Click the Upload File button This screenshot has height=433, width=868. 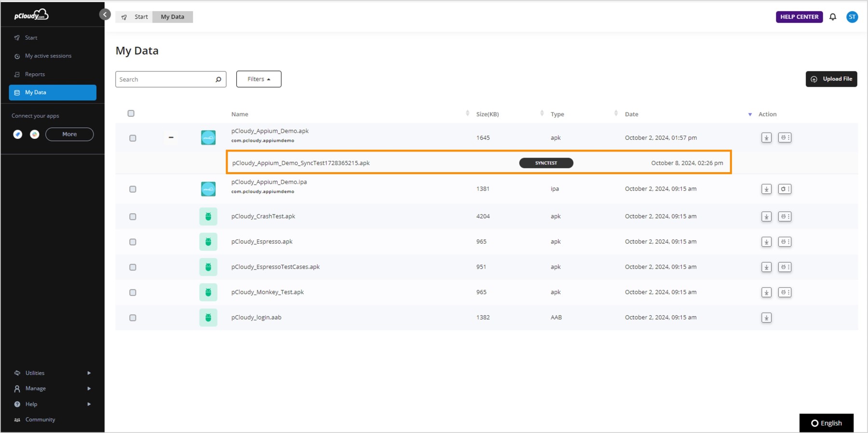831,79
